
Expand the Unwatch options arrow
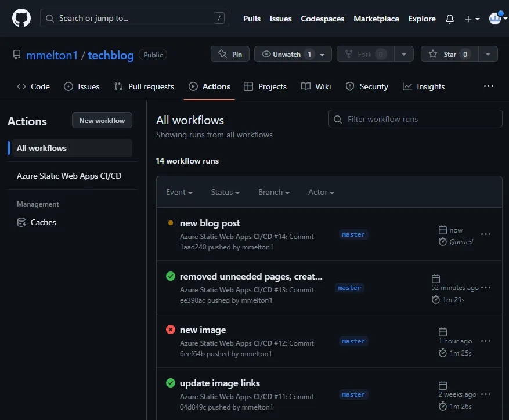coord(322,55)
